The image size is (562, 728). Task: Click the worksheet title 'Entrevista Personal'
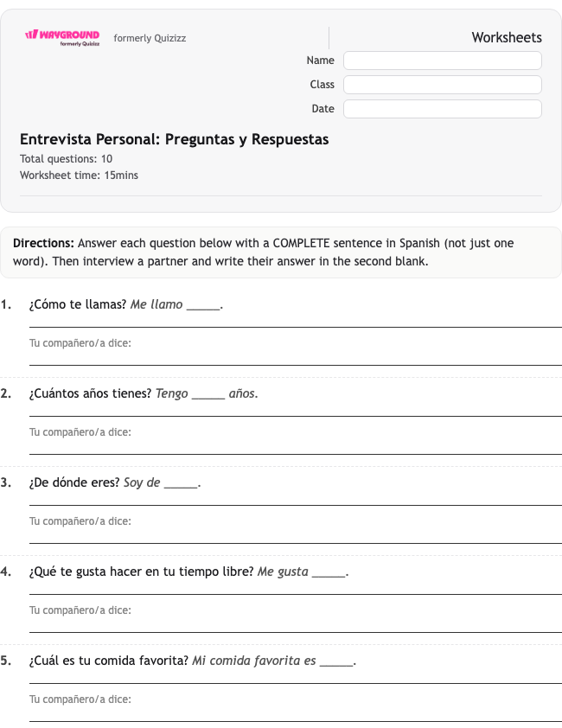coord(174,139)
